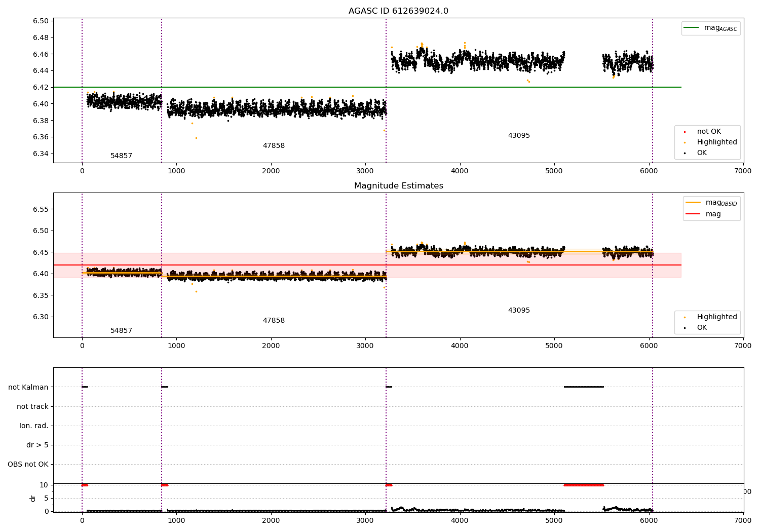760x532 pixels.
Task: Click the '10' tick on the dr axis
Action: (44, 485)
